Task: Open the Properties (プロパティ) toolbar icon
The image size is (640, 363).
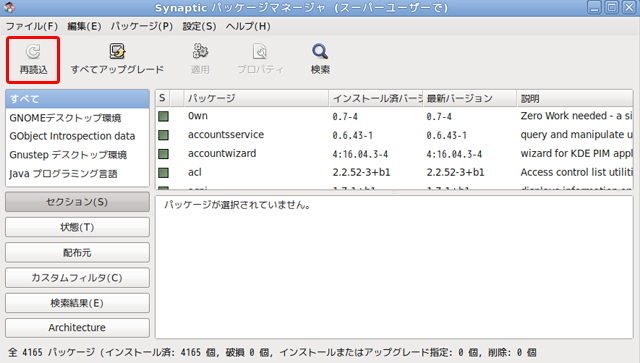Action: (260, 52)
